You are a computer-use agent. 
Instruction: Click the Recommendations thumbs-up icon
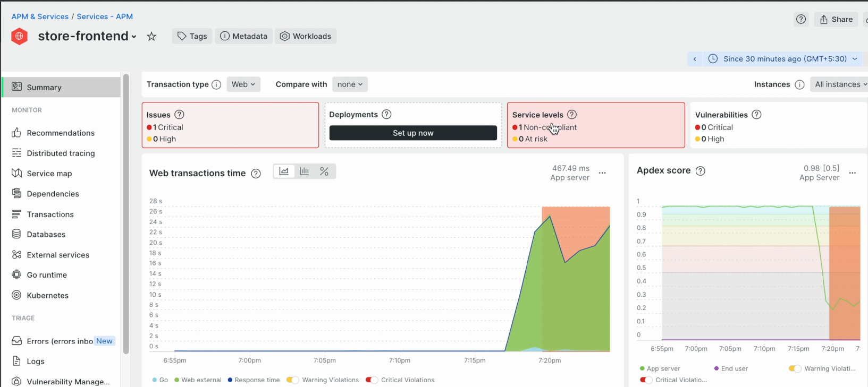pos(16,133)
